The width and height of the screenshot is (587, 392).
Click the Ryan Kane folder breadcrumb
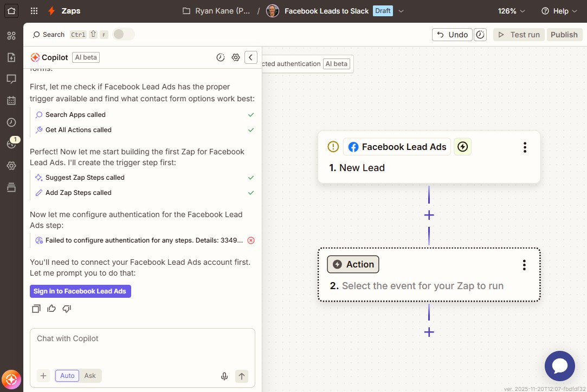coord(217,10)
